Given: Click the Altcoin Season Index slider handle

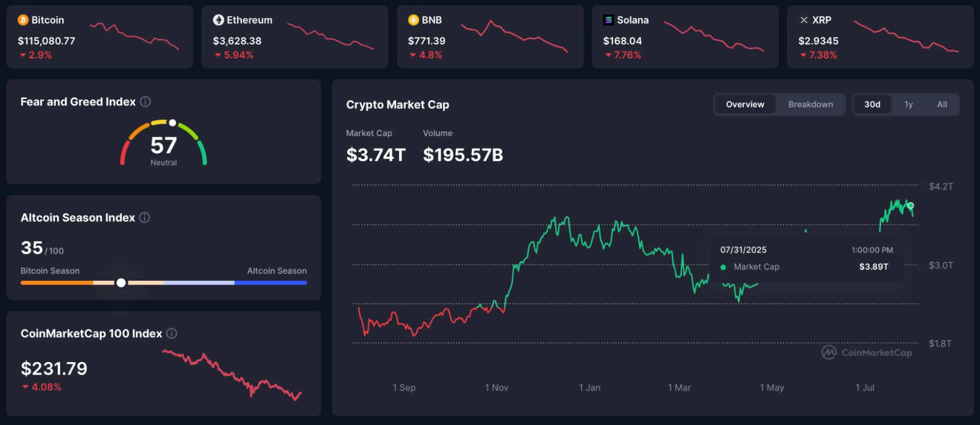Looking at the screenshot, I should (121, 283).
